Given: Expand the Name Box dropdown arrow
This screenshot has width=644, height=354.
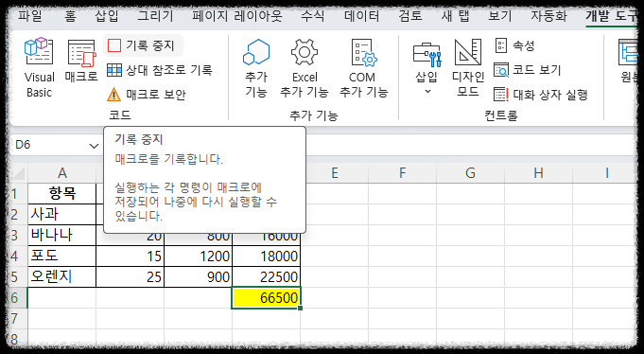Looking at the screenshot, I should [x=94, y=146].
